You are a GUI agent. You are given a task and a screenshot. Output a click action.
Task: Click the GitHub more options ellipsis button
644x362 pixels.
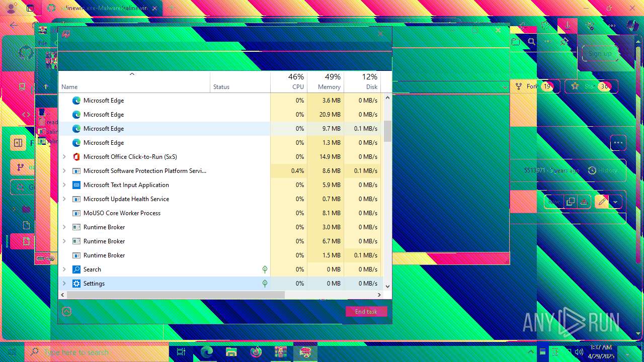[618, 143]
